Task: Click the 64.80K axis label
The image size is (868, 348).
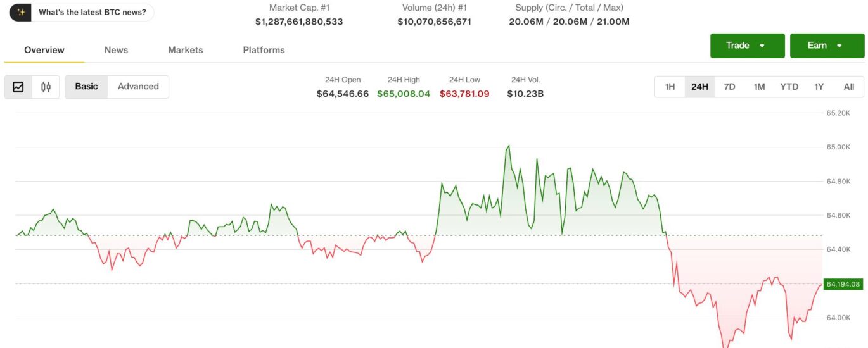Action: pyautogui.click(x=838, y=182)
